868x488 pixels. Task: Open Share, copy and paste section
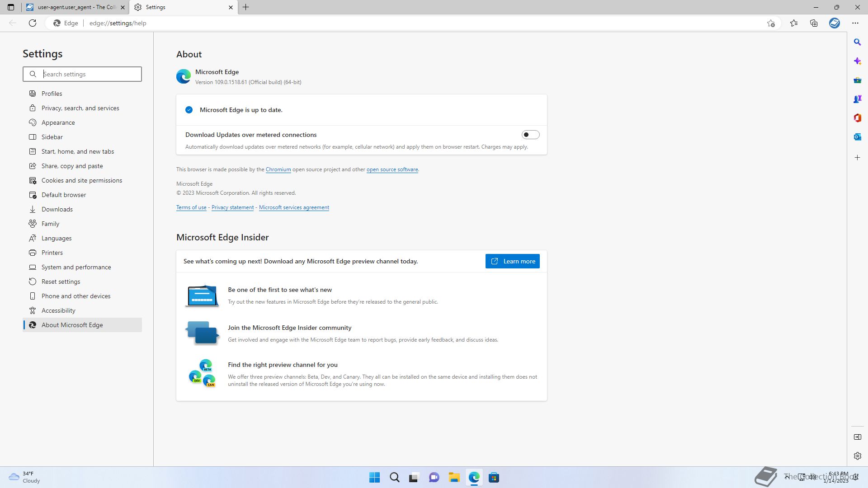(82, 166)
